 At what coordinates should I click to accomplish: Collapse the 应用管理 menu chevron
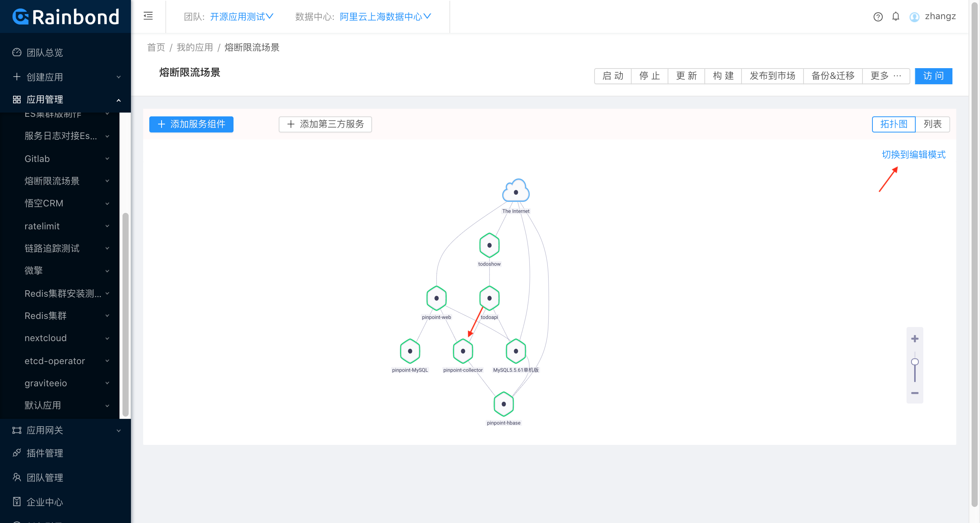point(119,100)
